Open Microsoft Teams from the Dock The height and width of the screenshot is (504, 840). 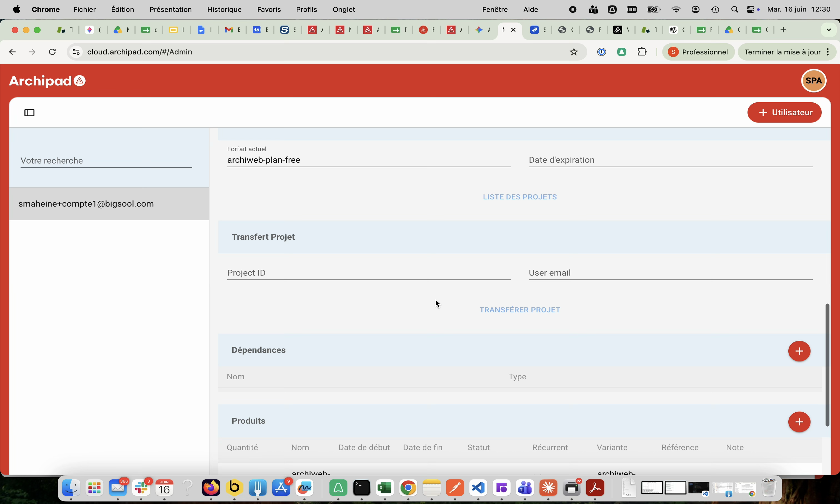[525, 488]
